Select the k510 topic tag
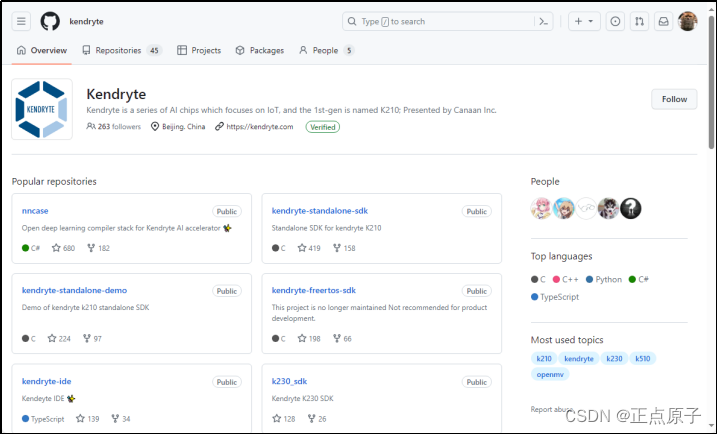 642,359
